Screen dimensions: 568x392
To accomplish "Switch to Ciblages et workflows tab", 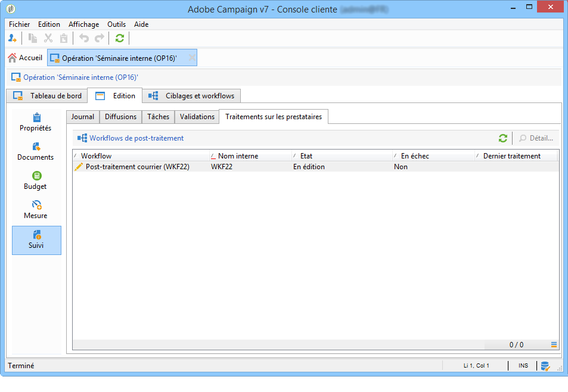I will pyautogui.click(x=191, y=96).
